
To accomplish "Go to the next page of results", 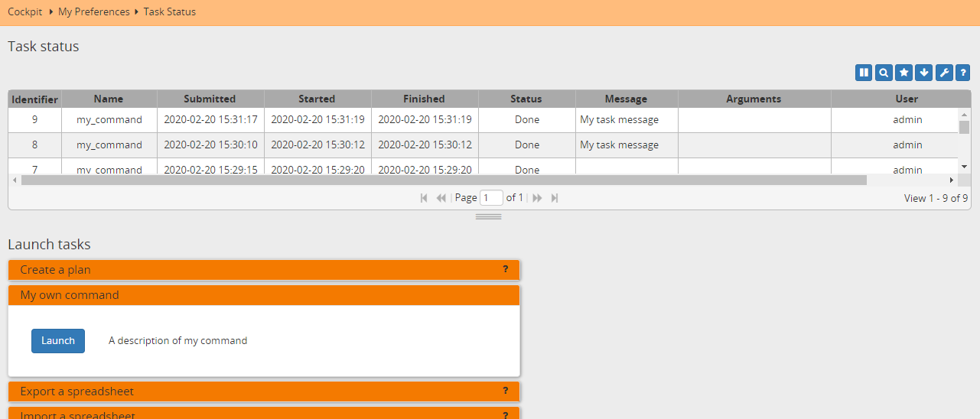I will pos(537,198).
